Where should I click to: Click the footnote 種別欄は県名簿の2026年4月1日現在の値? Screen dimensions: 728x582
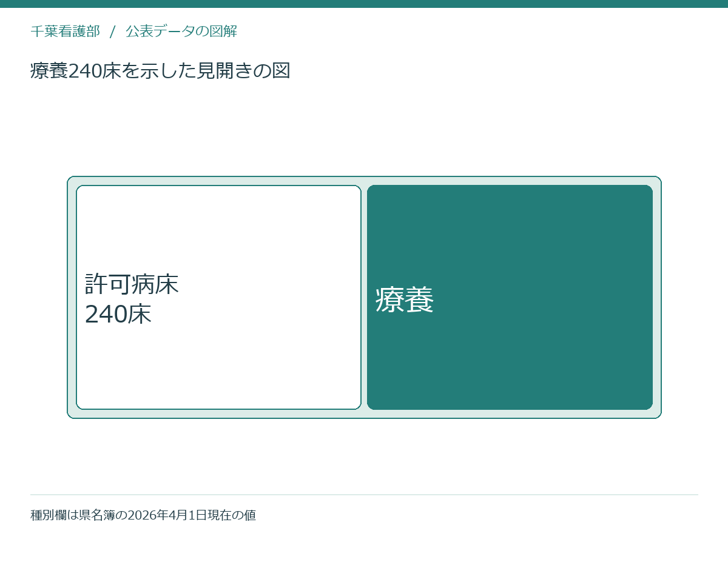click(143, 515)
